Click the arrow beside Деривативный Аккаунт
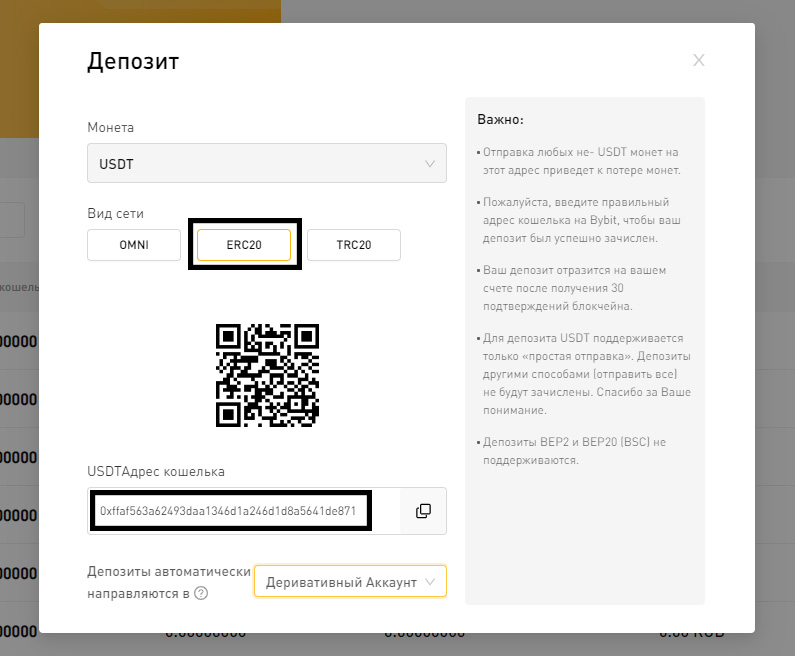Screen dimensions: 795x656 [x=430, y=582]
